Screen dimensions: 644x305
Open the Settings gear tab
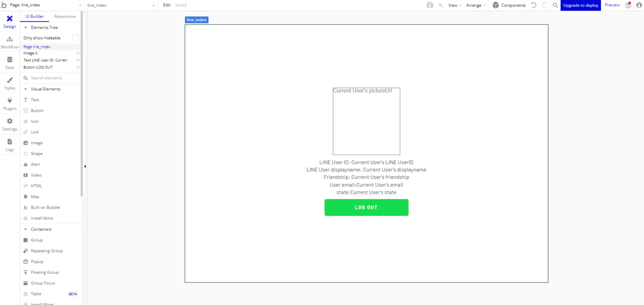(x=10, y=125)
